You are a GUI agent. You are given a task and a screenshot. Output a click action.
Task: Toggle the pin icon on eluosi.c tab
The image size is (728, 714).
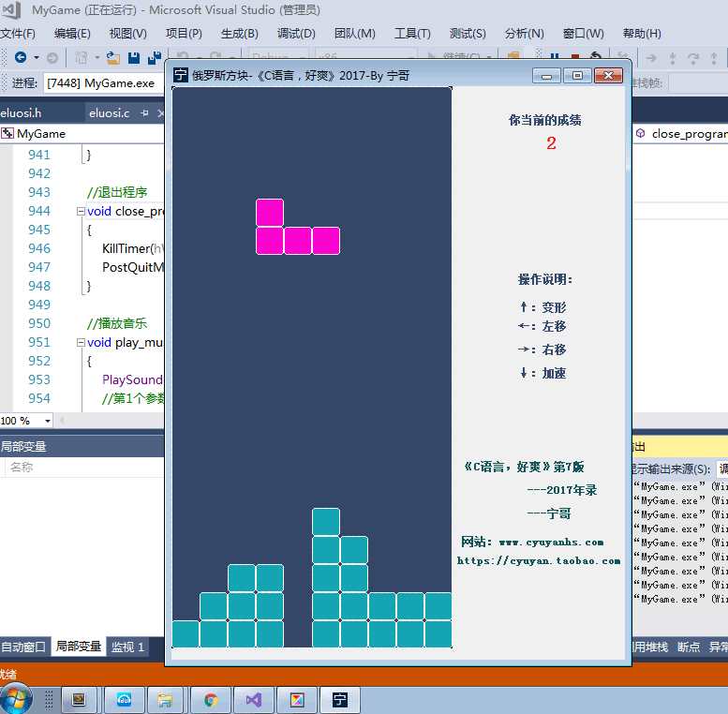point(144,112)
